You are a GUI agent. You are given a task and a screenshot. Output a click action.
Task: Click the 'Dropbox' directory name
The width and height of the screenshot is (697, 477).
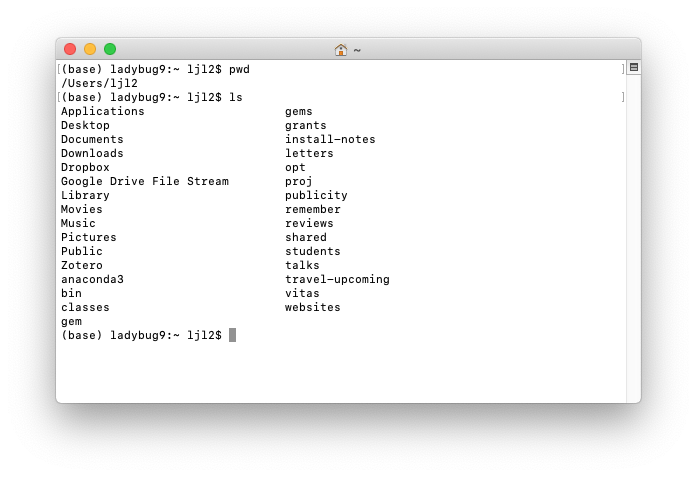85,167
